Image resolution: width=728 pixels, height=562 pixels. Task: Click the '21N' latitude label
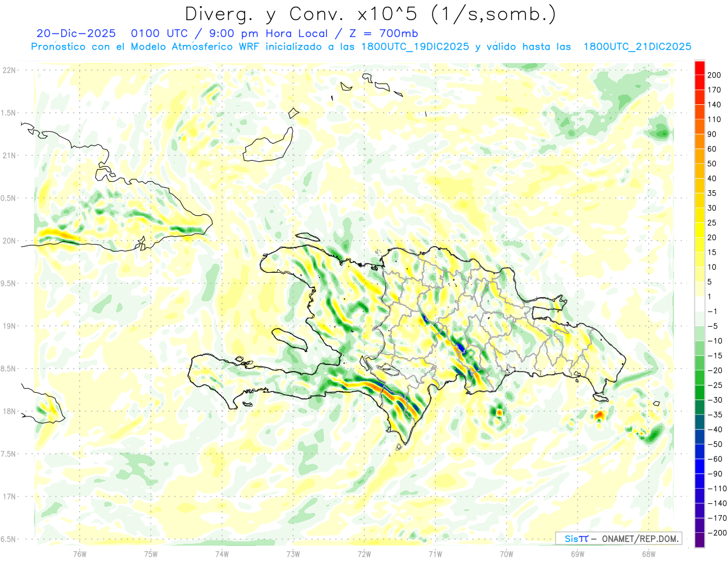pos(8,155)
